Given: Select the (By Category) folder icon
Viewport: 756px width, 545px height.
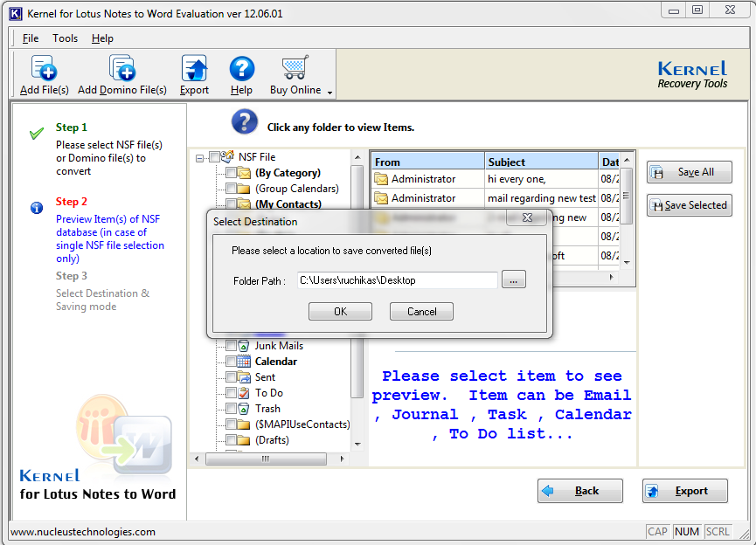Looking at the screenshot, I should (244, 173).
